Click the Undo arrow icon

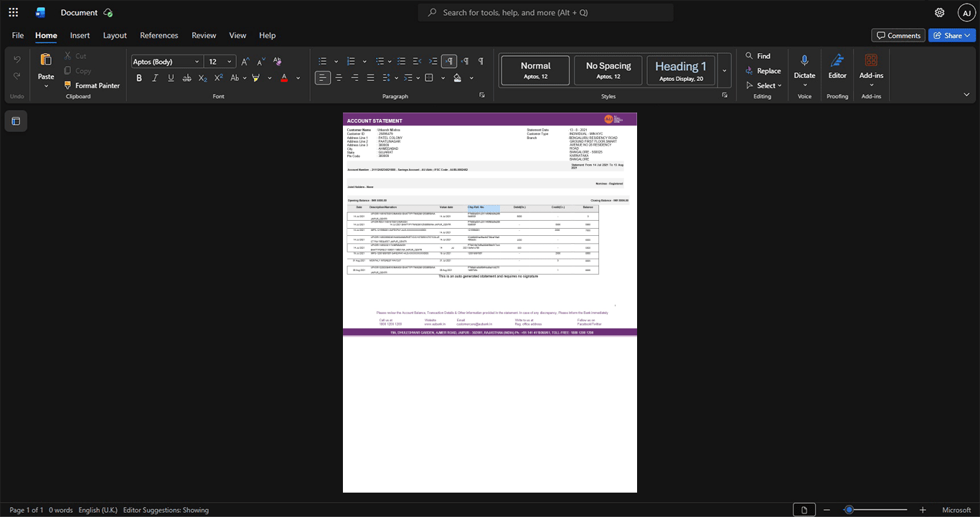[17, 59]
